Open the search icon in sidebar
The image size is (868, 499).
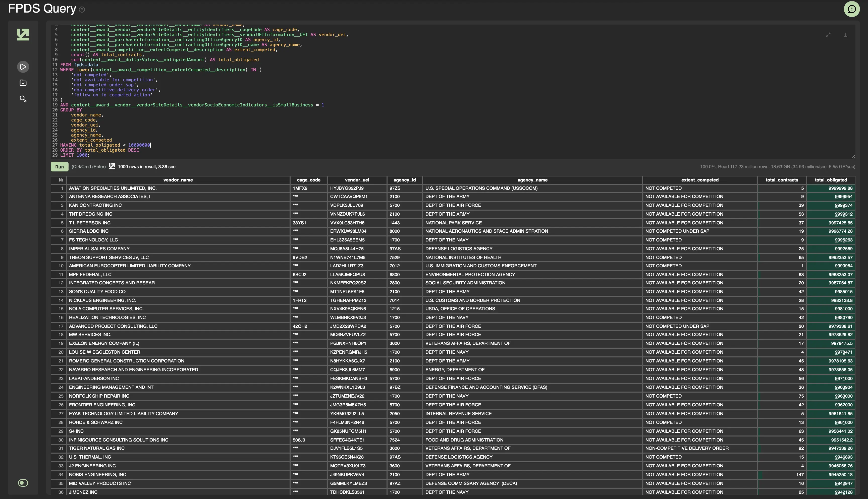click(23, 99)
